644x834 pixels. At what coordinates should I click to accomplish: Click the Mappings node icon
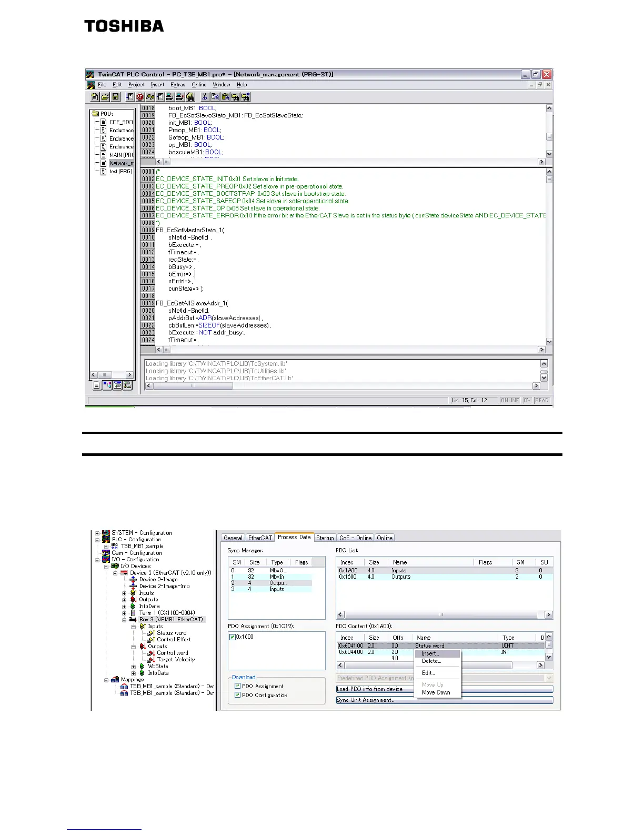pos(115,680)
